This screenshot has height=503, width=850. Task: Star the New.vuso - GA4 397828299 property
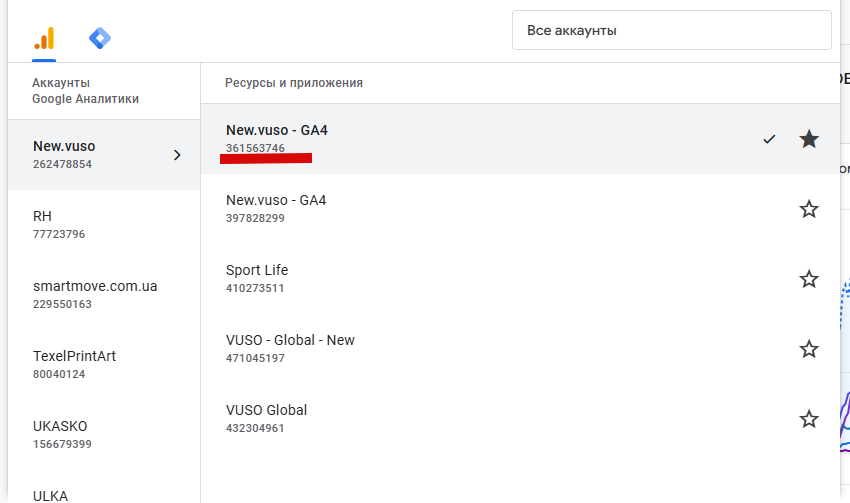pyautogui.click(x=809, y=209)
